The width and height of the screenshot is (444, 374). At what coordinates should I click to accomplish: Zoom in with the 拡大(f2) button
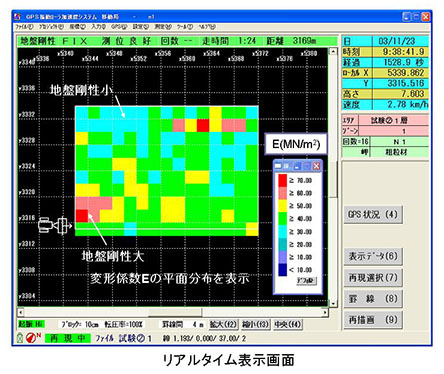pos(223,324)
